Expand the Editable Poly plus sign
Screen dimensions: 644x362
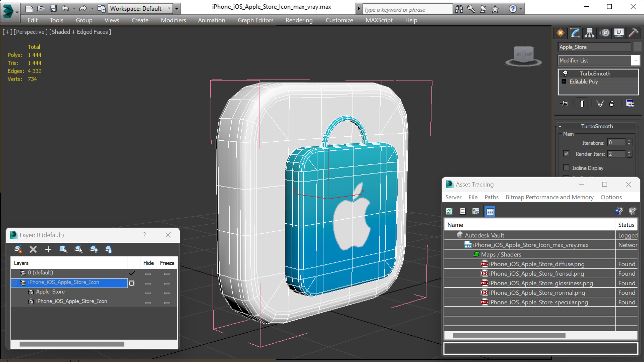(x=564, y=81)
